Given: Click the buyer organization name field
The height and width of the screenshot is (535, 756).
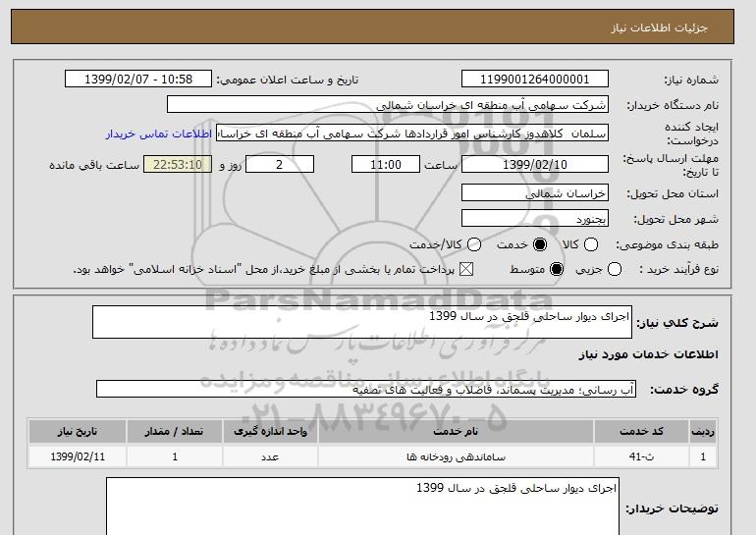Looking at the screenshot, I should (x=388, y=105).
